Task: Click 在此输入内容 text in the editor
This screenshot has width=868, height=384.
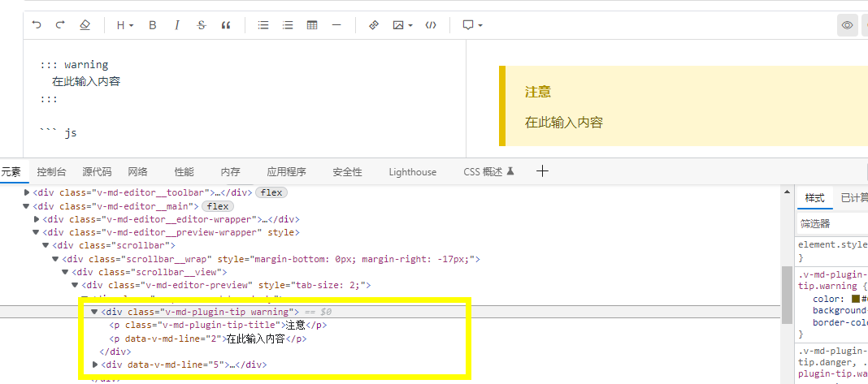Action: [x=86, y=82]
